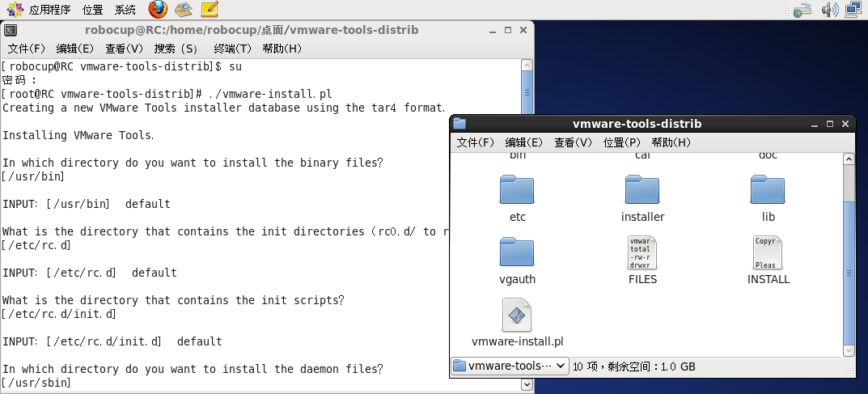Select the installer folder icon
868x394 pixels.
tap(642, 190)
